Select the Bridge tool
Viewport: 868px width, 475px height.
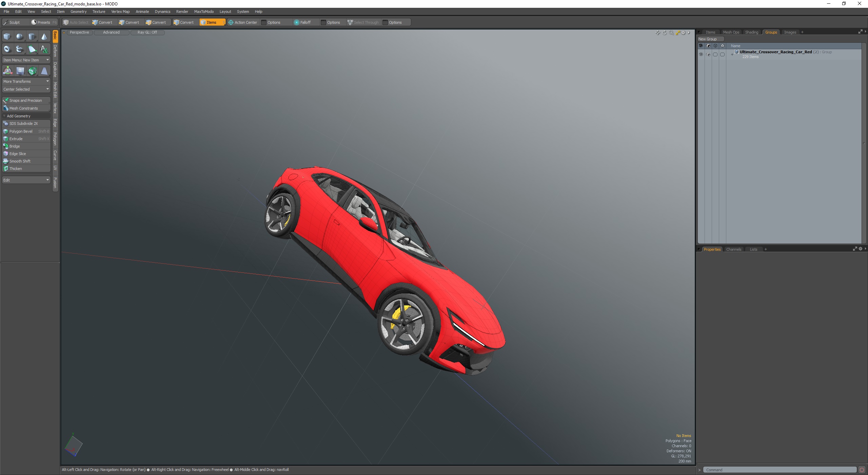click(26, 146)
